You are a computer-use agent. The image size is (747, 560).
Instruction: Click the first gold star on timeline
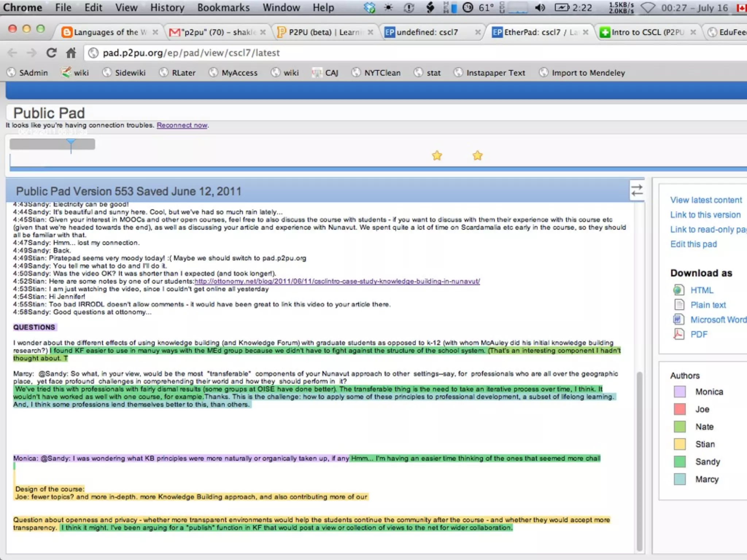pyautogui.click(x=437, y=156)
